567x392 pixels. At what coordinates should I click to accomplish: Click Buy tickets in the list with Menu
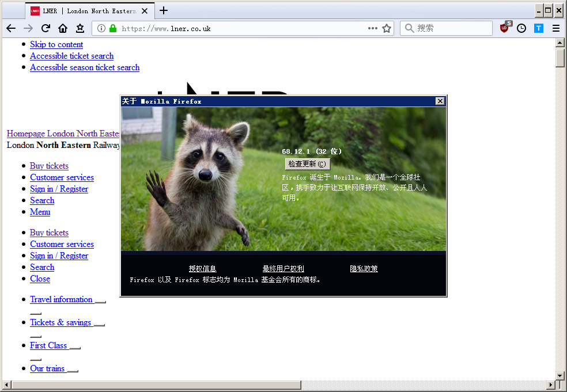pyautogui.click(x=49, y=166)
